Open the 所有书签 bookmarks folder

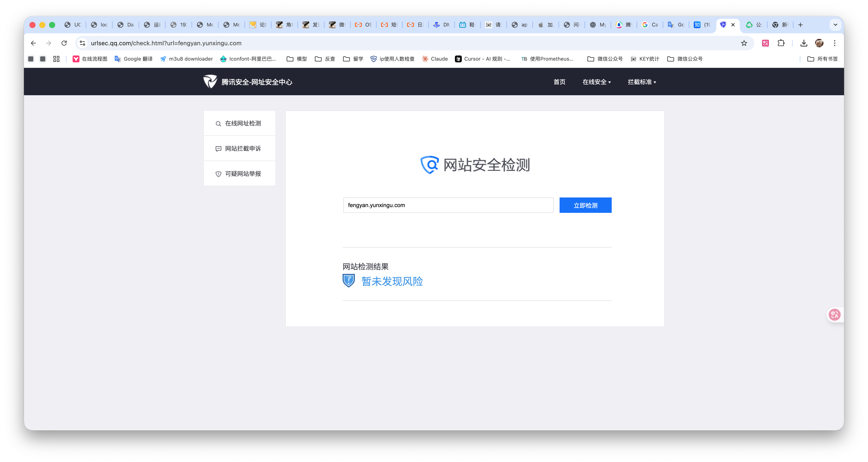tap(823, 59)
